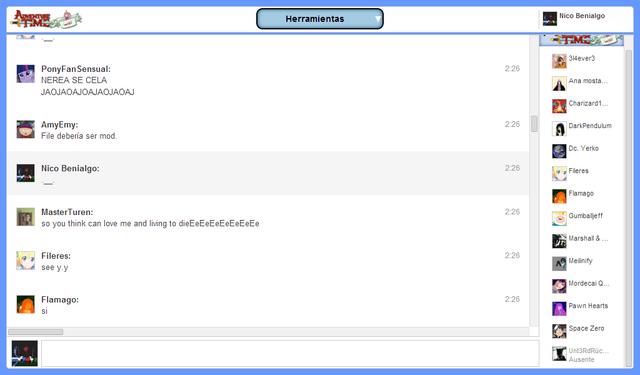Click Ana mosta... username in user list
Image resolution: width=640 pixels, height=375 pixels.
[x=588, y=81]
